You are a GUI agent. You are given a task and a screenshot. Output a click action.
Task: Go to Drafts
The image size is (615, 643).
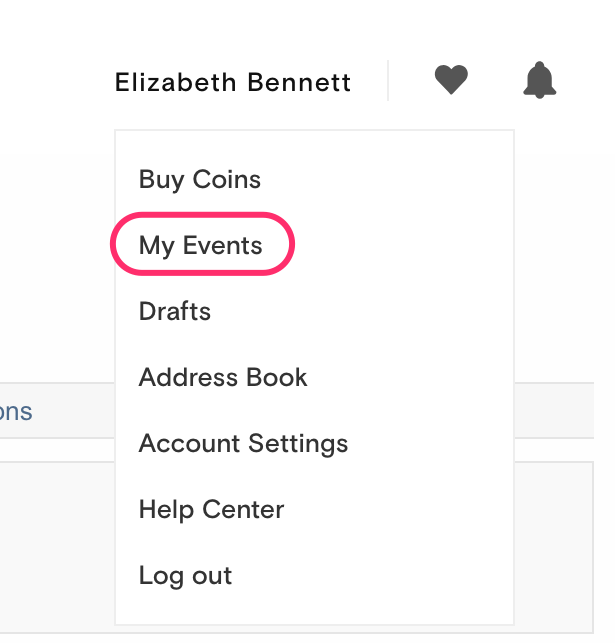click(175, 311)
